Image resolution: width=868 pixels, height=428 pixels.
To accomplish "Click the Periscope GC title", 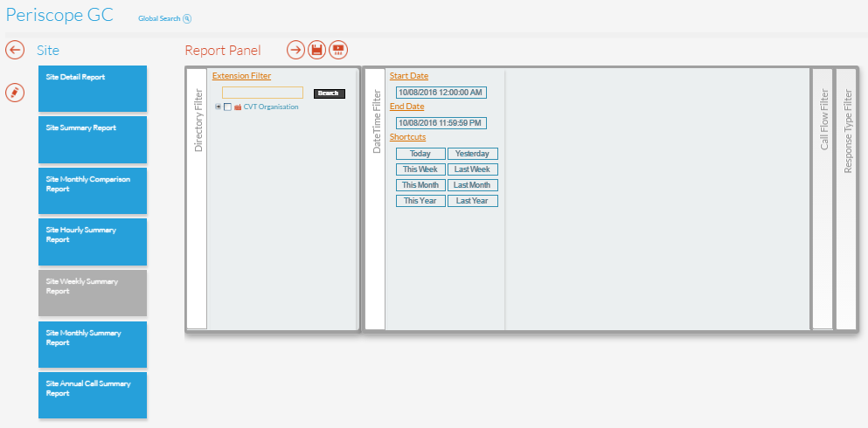I will [x=59, y=15].
